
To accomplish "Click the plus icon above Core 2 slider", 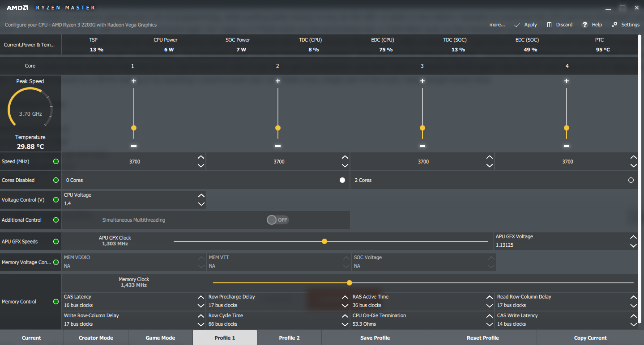I will (x=278, y=81).
